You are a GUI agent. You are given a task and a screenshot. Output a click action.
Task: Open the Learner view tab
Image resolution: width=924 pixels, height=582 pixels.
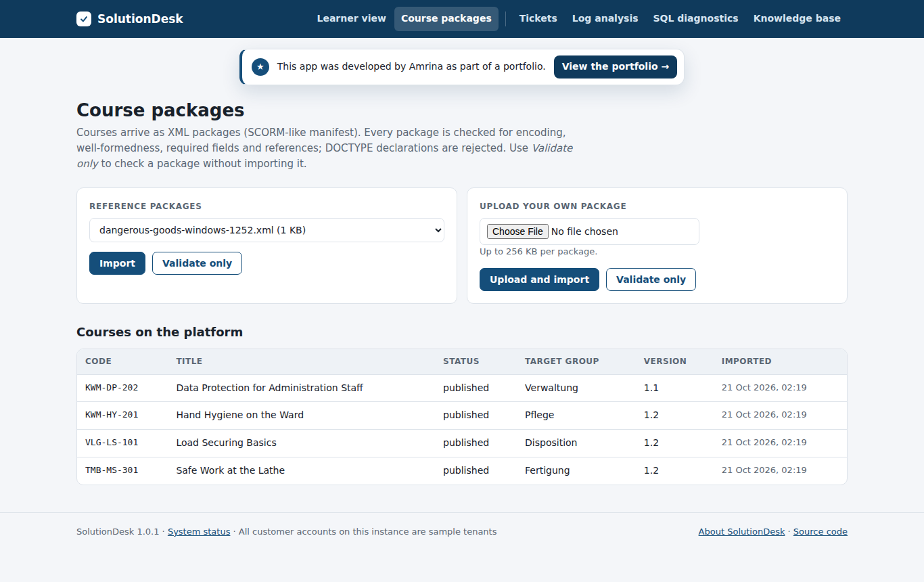pos(351,19)
